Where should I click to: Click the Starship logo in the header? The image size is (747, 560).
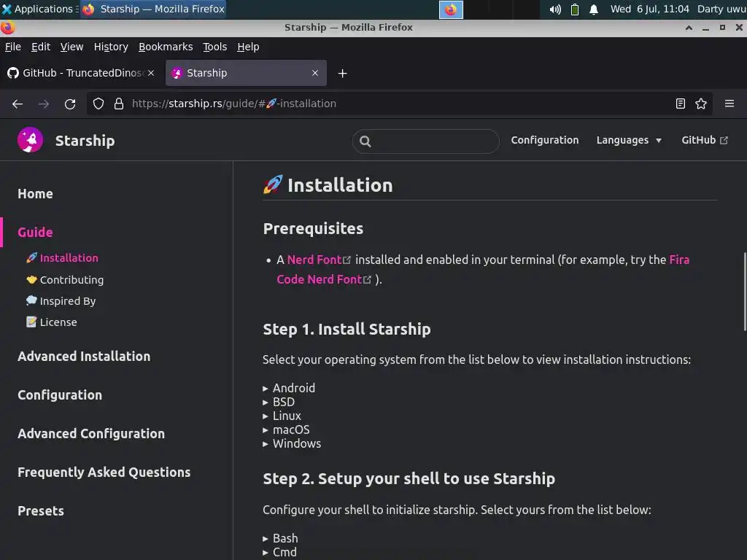(30, 140)
